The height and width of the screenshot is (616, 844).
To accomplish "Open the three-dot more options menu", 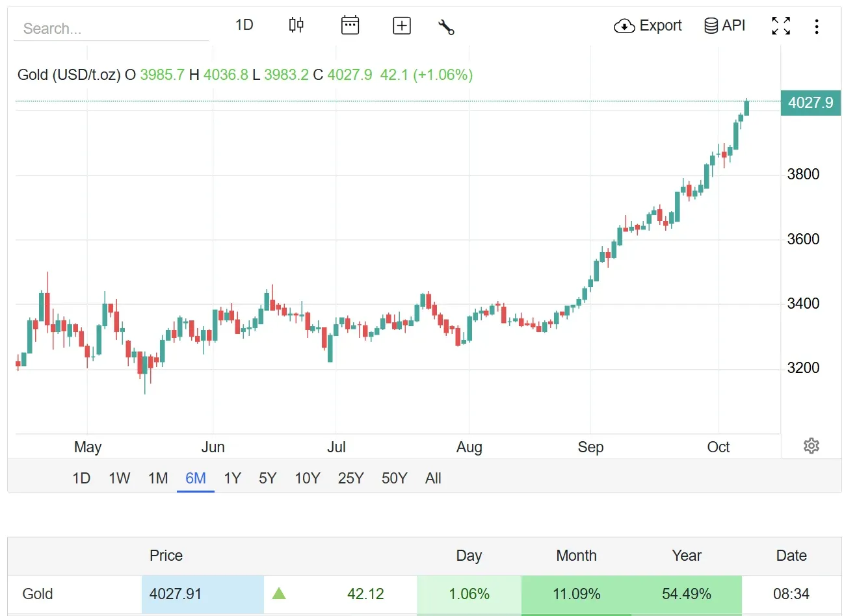I will [816, 26].
